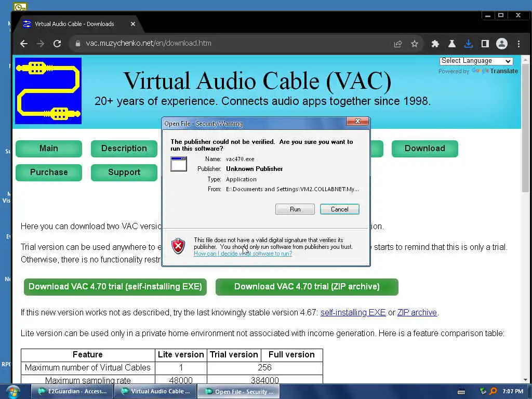The height and width of the screenshot is (399, 532).
Task: Click the 'Application' type text in the dialog
Action: coord(241,179)
